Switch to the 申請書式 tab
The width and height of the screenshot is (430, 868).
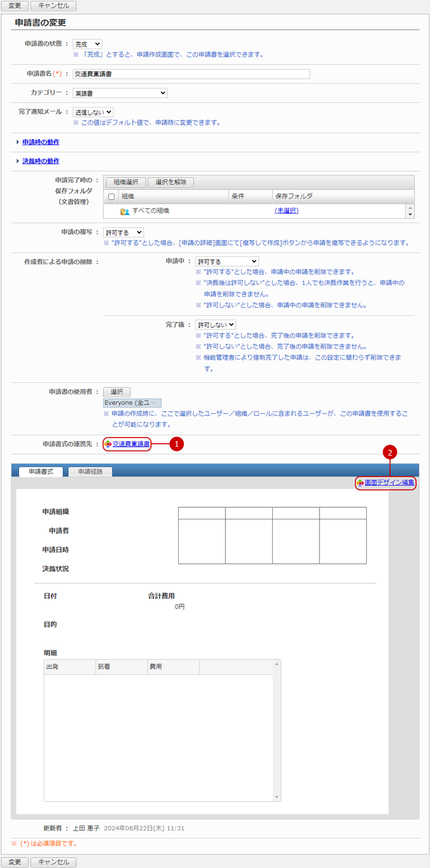pyautogui.click(x=42, y=471)
